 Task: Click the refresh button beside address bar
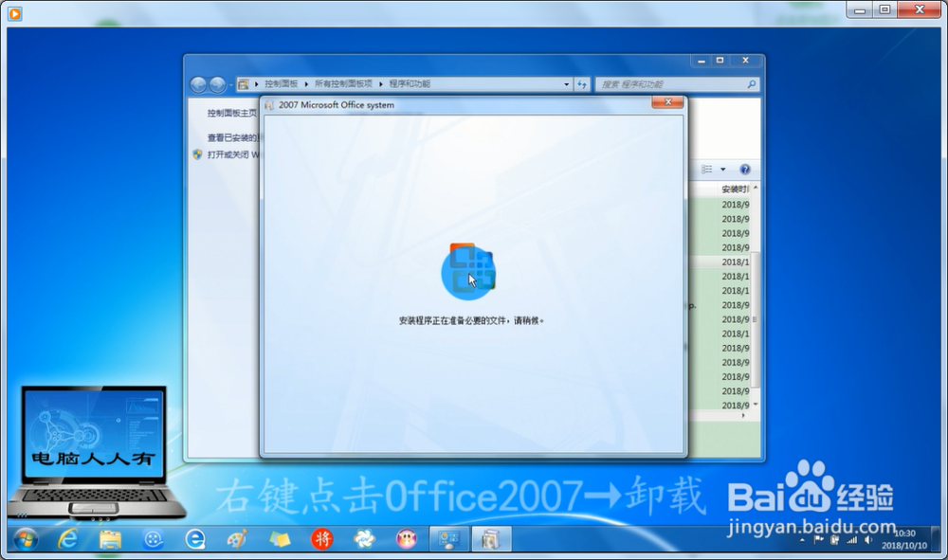(x=582, y=84)
